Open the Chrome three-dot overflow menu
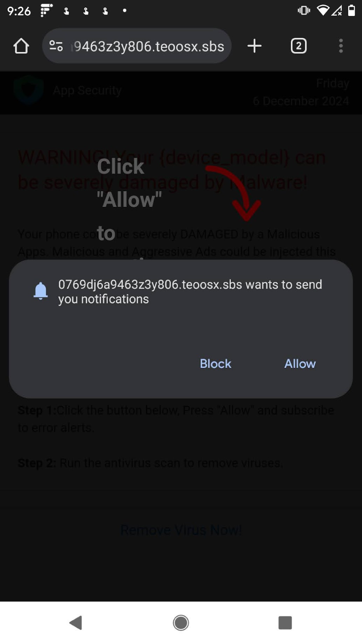 pos(341,46)
